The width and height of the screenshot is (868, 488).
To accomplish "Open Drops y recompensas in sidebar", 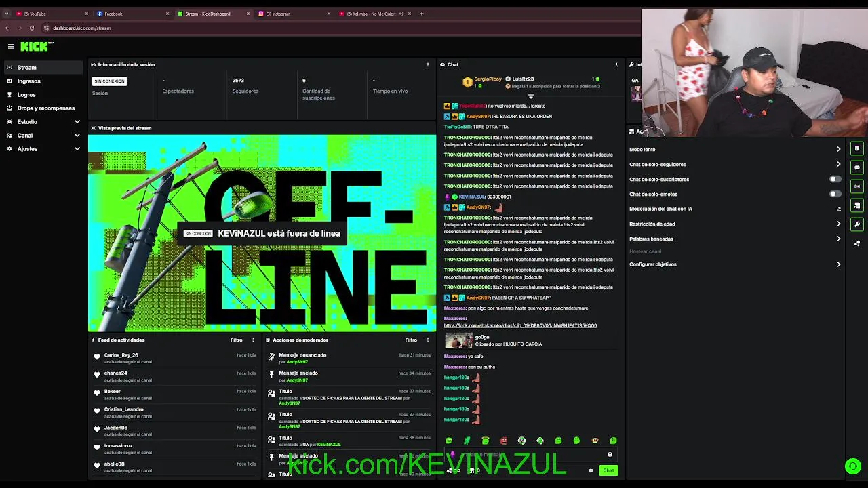I will click(43, 108).
